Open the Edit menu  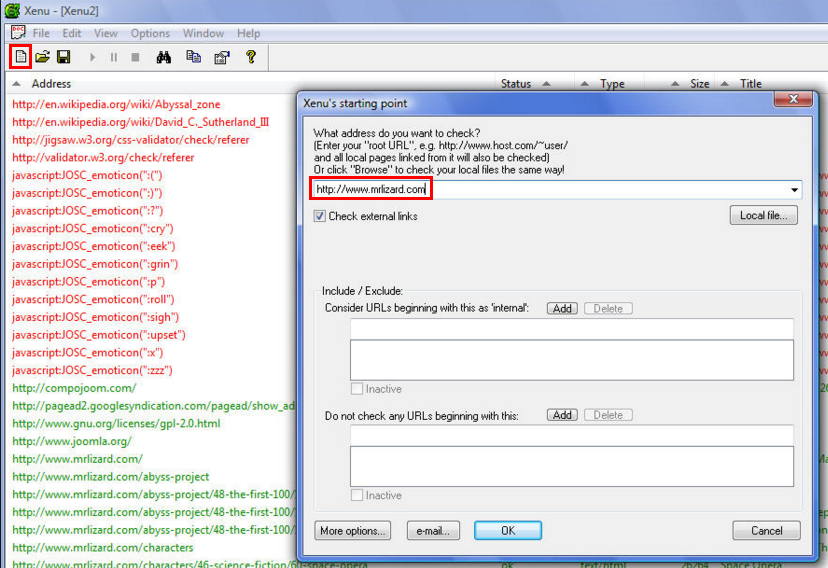point(72,33)
